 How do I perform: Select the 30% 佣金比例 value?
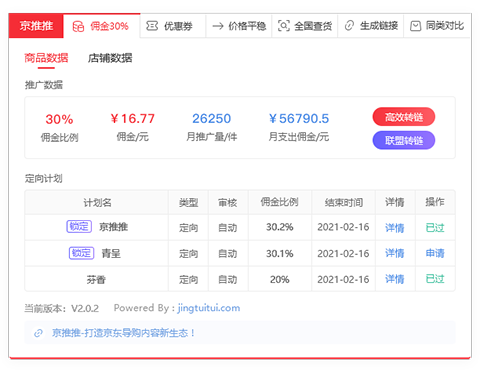(59, 119)
